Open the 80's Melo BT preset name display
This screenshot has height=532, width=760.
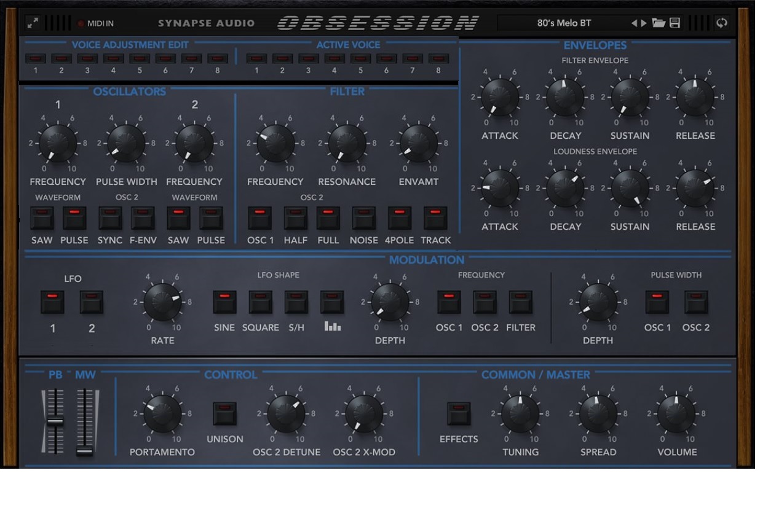coord(564,23)
